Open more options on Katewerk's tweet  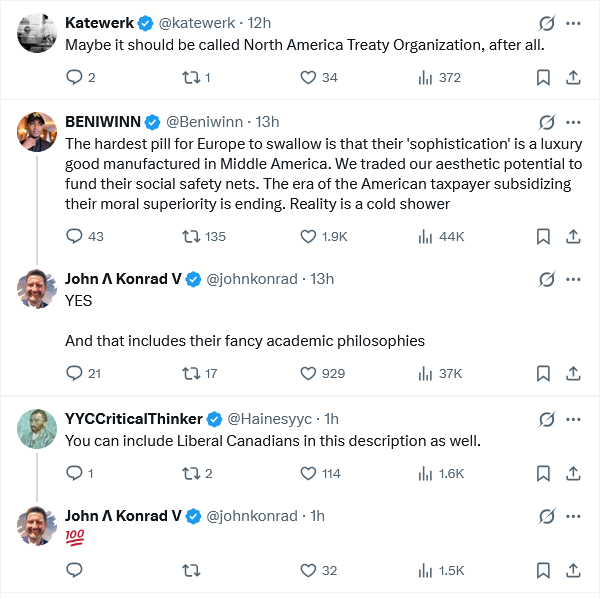click(x=574, y=23)
